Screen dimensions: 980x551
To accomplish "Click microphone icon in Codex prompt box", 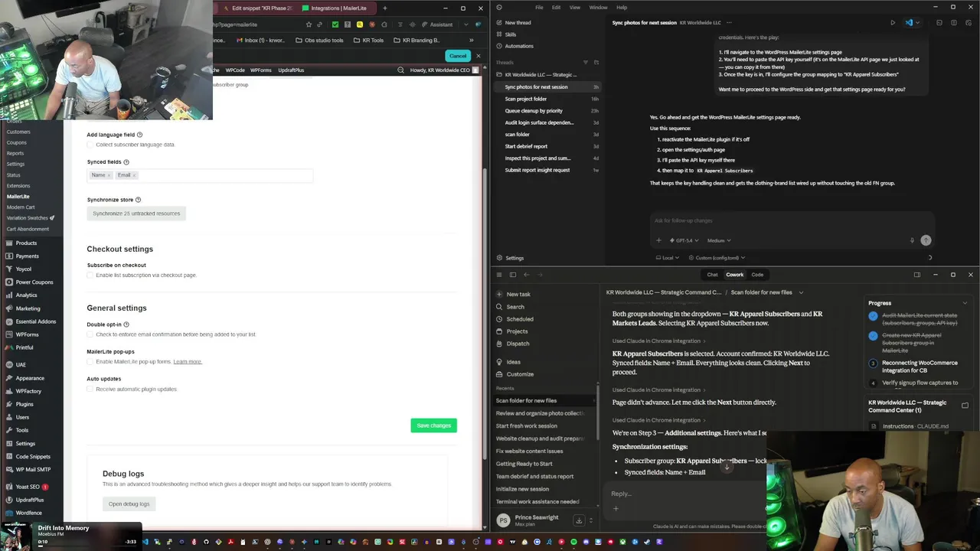I will [912, 240].
